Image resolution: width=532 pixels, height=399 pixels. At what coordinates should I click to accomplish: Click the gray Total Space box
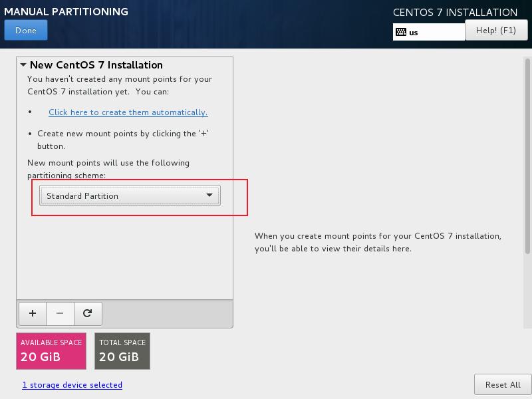[x=122, y=350]
